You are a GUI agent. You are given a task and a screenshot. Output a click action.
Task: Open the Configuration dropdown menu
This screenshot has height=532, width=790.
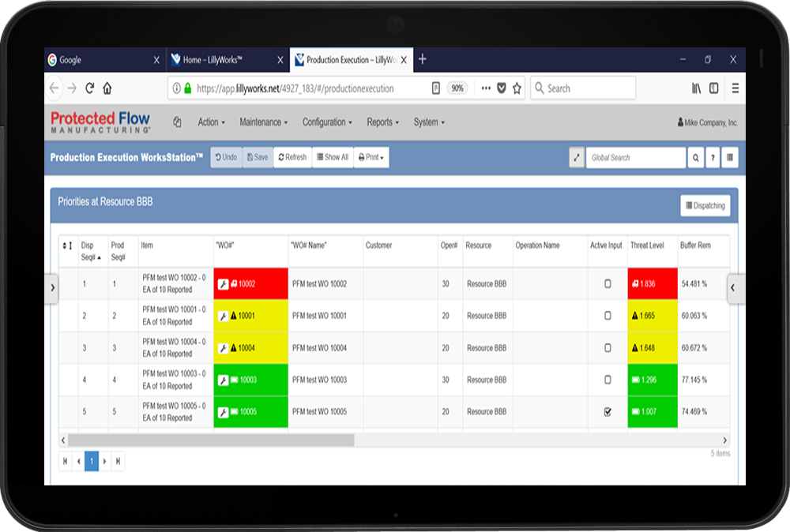[x=327, y=122]
